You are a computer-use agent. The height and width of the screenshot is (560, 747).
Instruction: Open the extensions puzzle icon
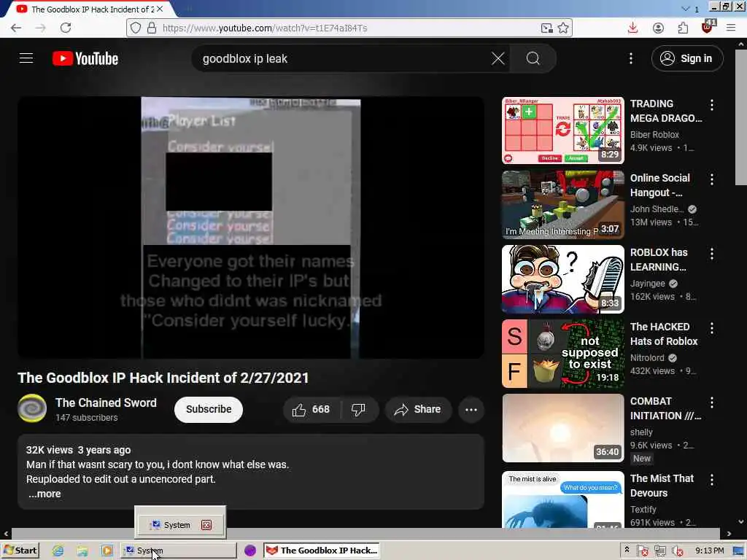(x=683, y=28)
